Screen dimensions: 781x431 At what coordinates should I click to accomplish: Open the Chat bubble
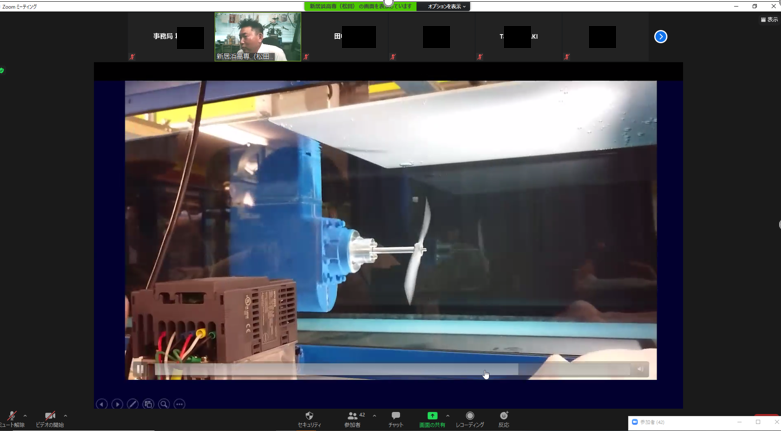tap(396, 419)
